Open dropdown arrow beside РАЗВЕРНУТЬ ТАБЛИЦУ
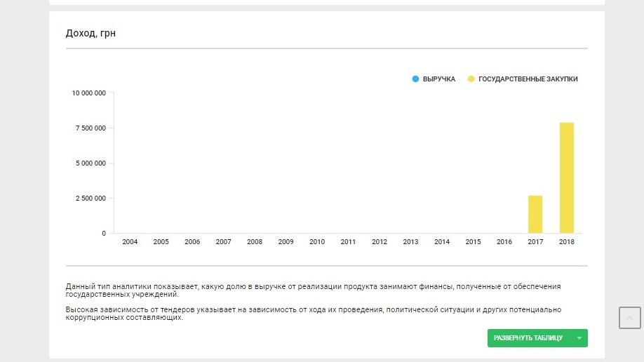Image resolution: width=644 pixels, height=362 pixels. click(x=579, y=338)
